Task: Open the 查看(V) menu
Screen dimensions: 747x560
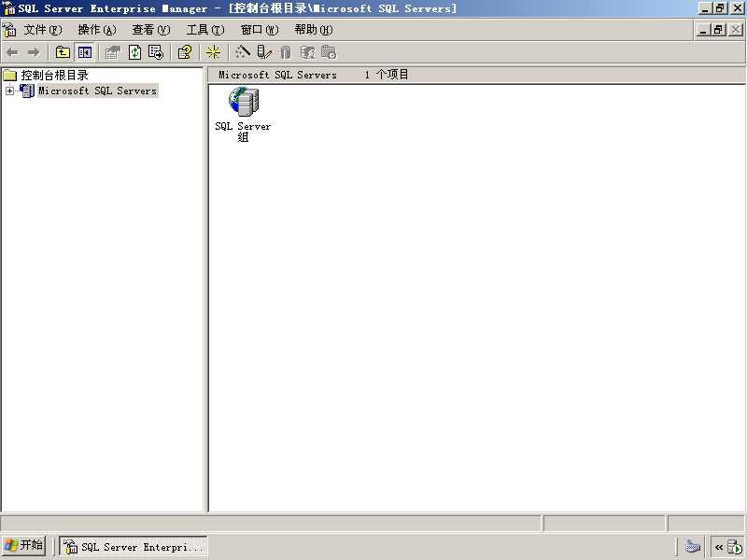Action: (151, 30)
